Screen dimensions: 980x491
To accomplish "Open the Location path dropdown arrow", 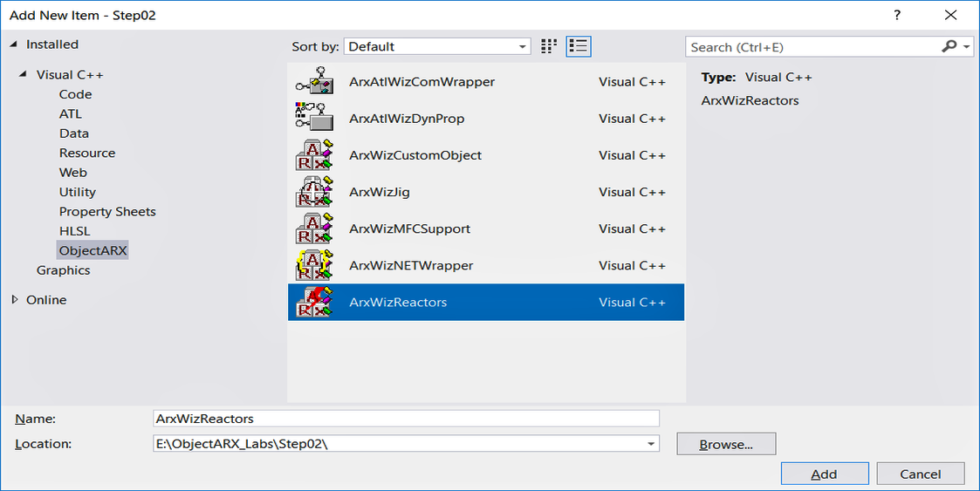I will [x=651, y=444].
